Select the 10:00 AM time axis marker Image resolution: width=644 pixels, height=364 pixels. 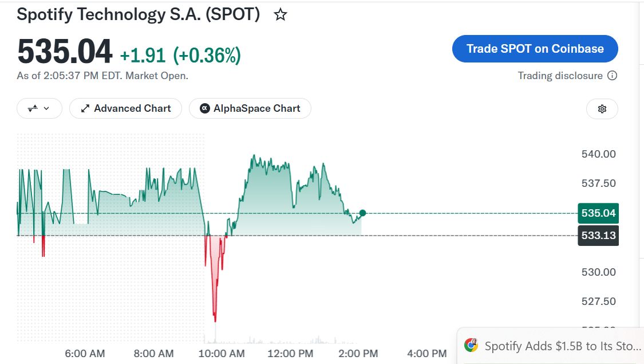[222, 353]
